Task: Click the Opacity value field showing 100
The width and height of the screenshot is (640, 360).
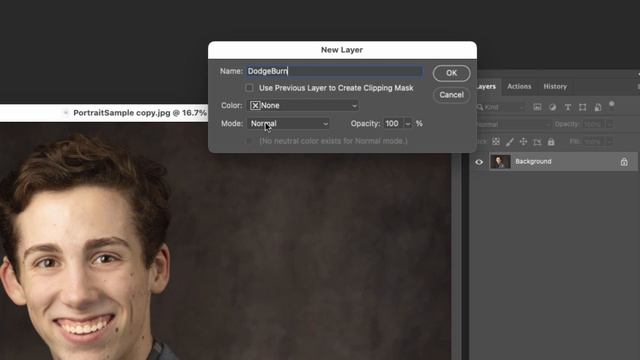Action: click(x=393, y=124)
